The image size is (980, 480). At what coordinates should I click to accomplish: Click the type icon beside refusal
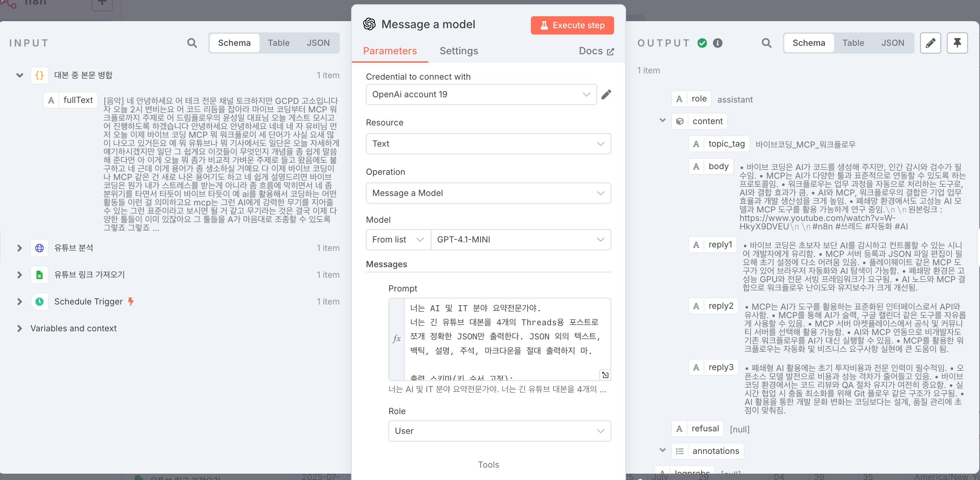coord(679,429)
